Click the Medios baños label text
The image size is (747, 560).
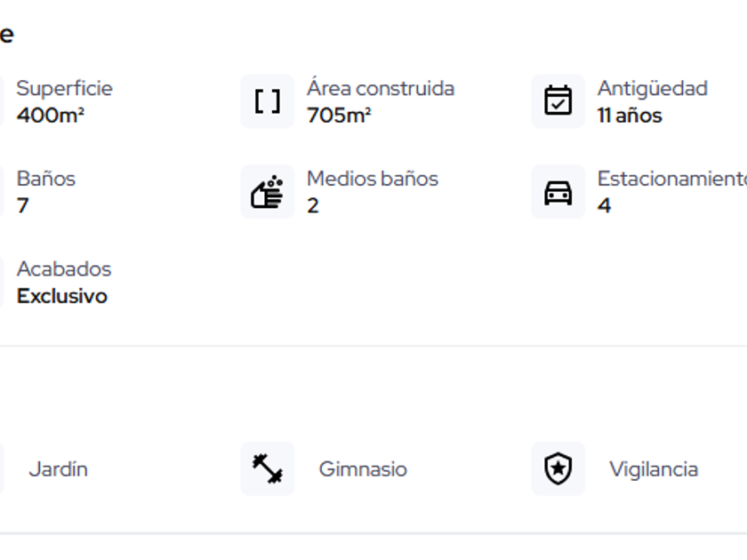[x=372, y=179]
